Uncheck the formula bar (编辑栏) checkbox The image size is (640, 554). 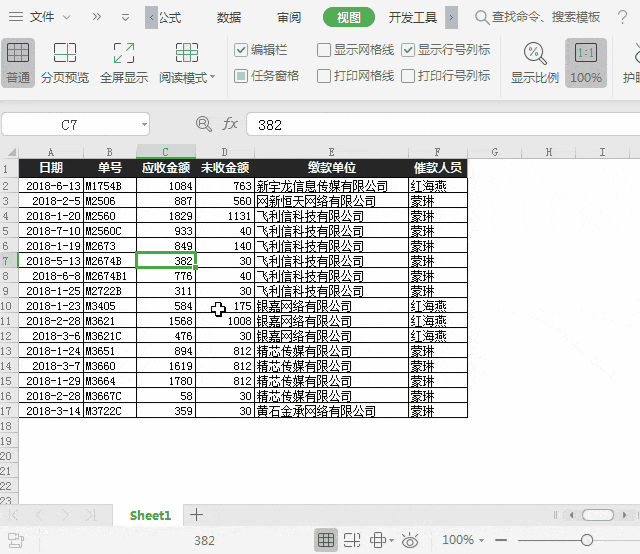click(241, 50)
